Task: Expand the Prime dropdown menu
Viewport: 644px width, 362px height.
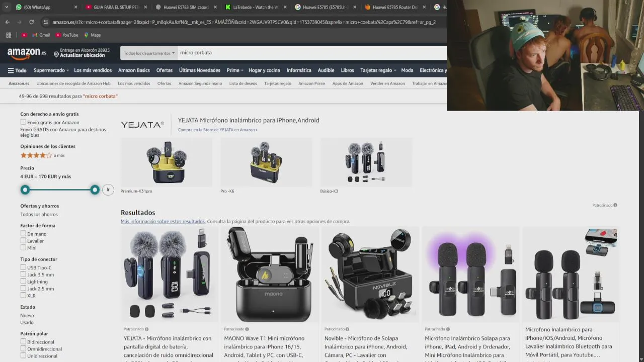Action: [x=235, y=70]
